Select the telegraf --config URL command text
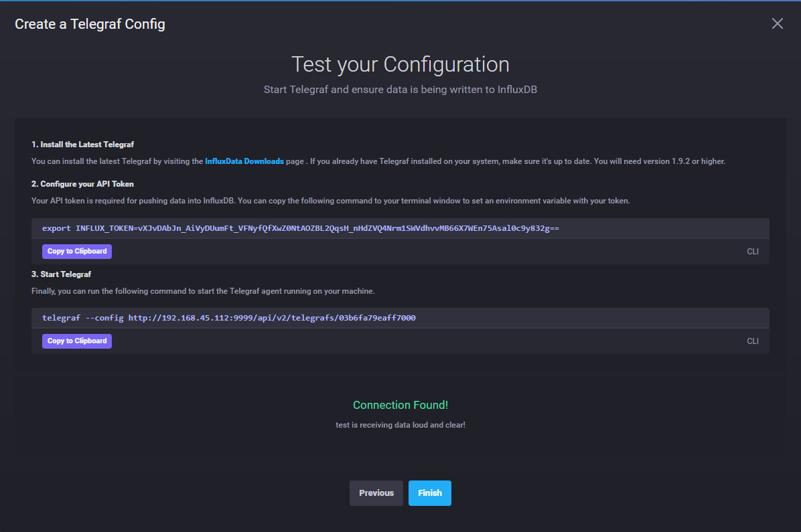 coord(229,318)
